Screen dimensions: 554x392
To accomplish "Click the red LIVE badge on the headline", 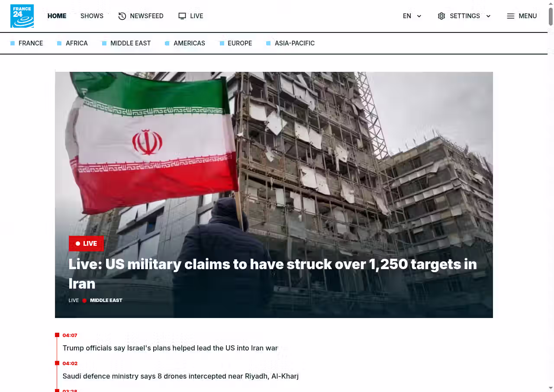I will tap(86, 244).
